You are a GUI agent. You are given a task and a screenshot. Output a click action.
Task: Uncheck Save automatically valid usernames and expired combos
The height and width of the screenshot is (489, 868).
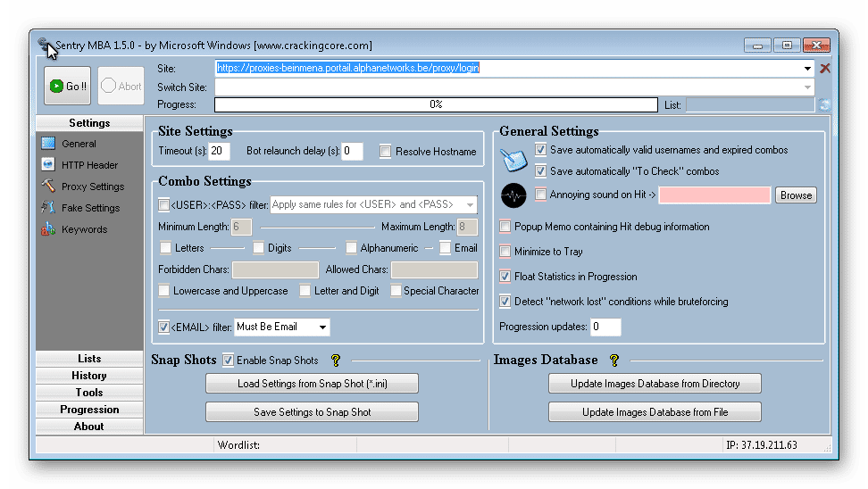[x=541, y=149]
